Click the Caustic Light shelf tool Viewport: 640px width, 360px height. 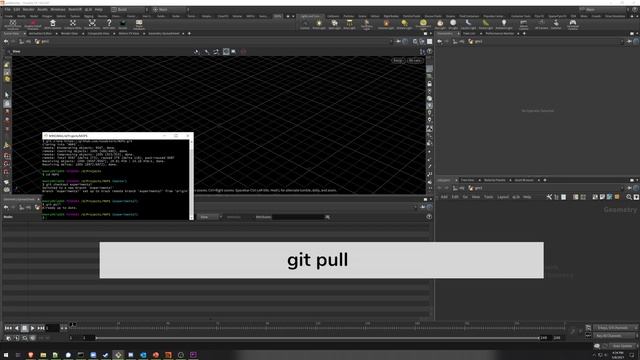pyautogui.click(x=468, y=24)
